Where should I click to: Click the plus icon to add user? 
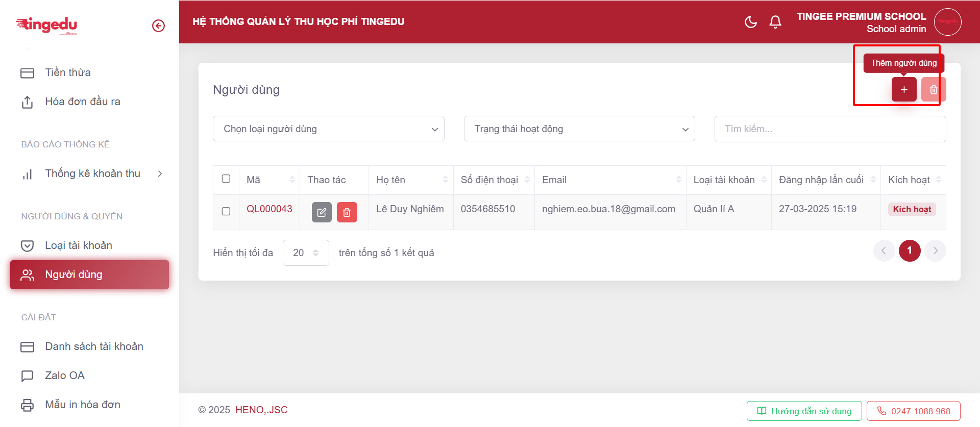pos(903,90)
